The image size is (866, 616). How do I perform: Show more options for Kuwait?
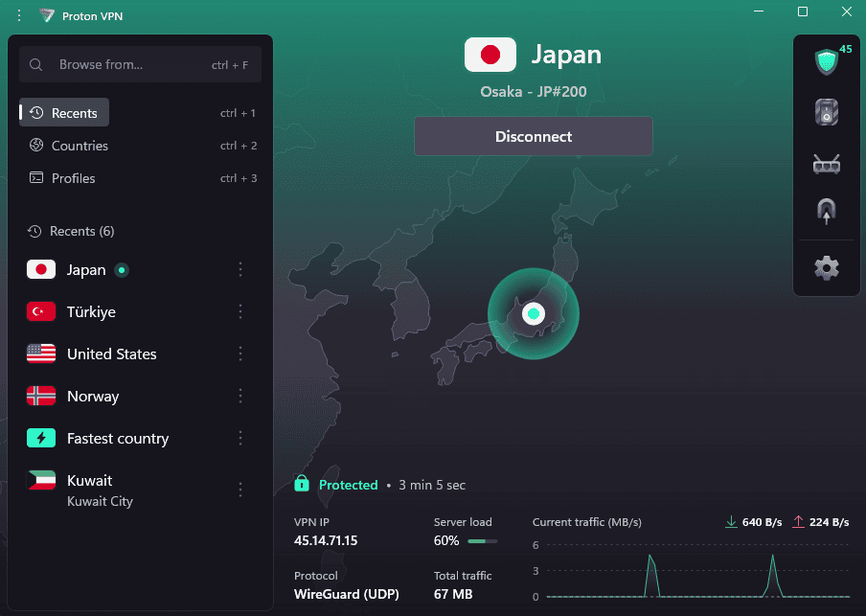(240, 490)
